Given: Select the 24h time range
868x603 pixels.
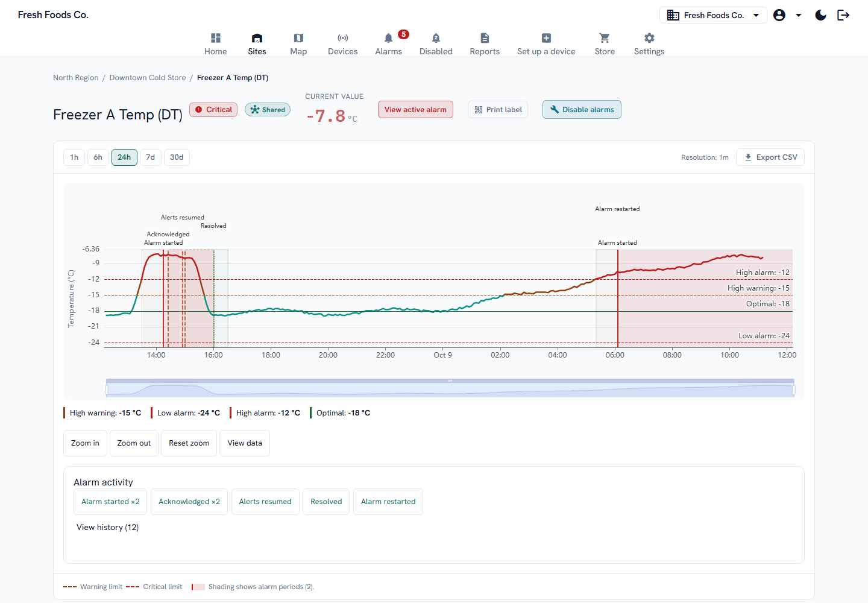Looking at the screenshot, I should tap(124, 157).
